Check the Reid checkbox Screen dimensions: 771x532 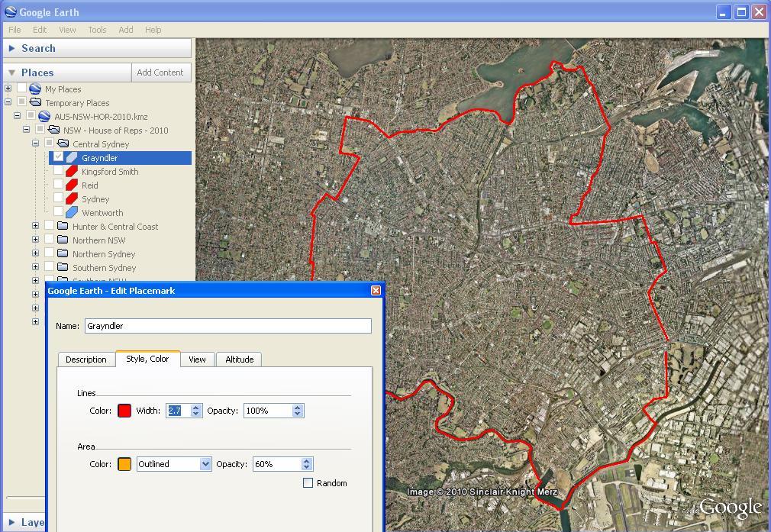(59, 185)
